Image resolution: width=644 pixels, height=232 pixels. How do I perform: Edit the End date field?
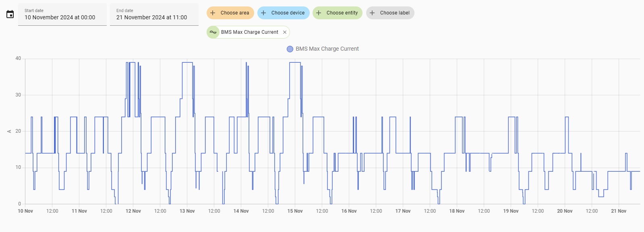[154, 14]
